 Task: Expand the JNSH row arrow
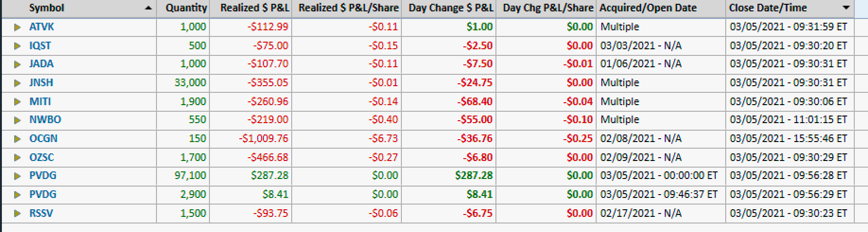pyautogui.click(x=17, y=83)
